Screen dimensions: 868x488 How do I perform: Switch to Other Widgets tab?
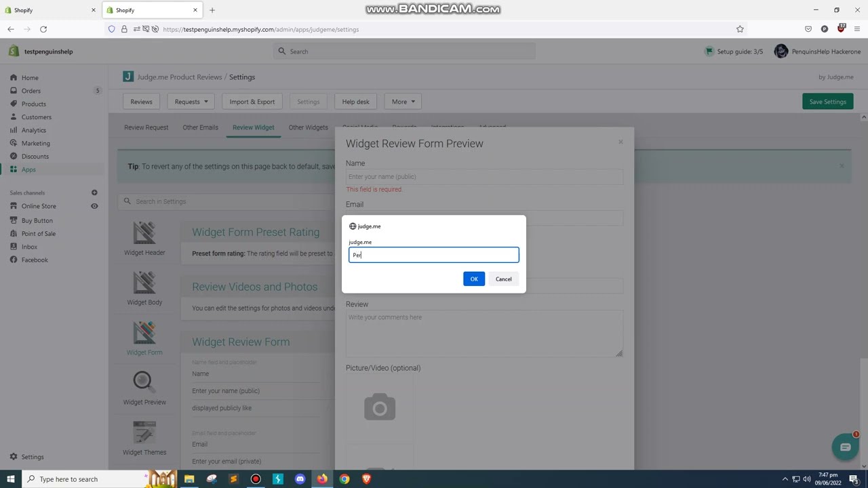(x=308, y=127)
